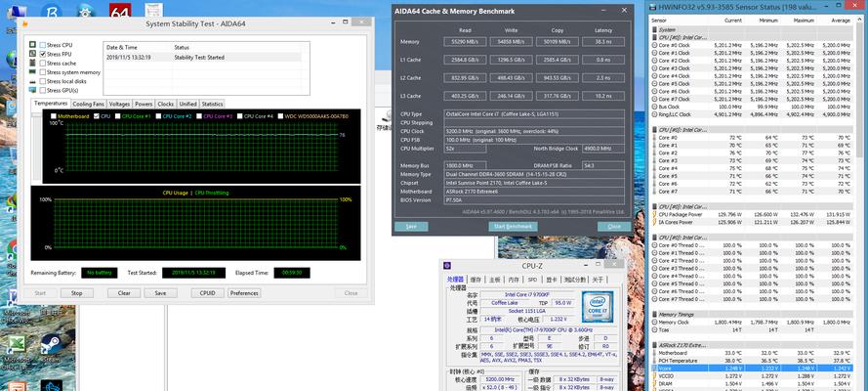Screen dimensions: 868x391
Task: Click the clock icon next to Core #0 Clock
Action: coord(654,45)
